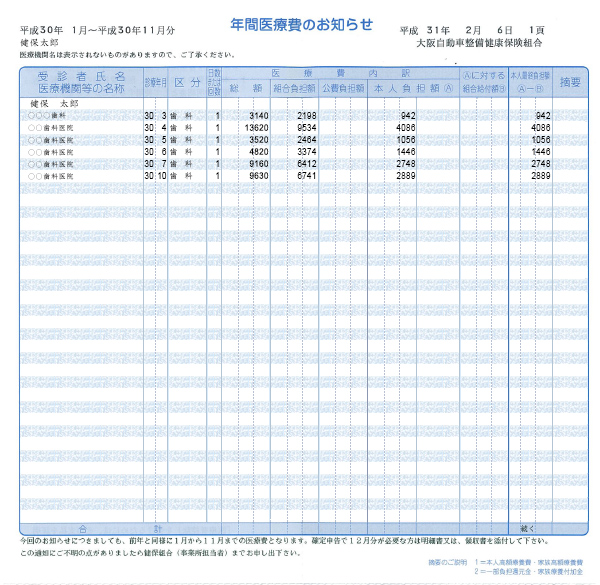Select the total amount 9160
The height and width of the screenshot is (585, 600).
click(259, 164)
